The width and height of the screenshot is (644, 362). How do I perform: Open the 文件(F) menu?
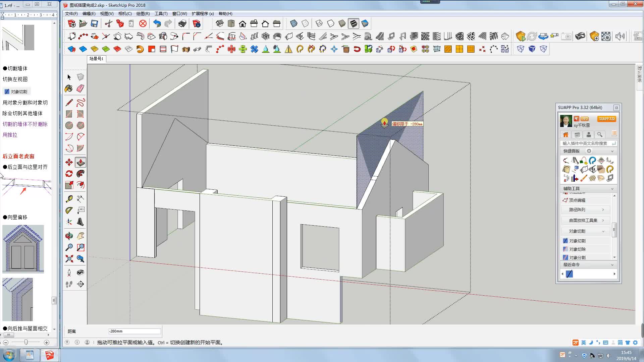click(x=71, y=14)
